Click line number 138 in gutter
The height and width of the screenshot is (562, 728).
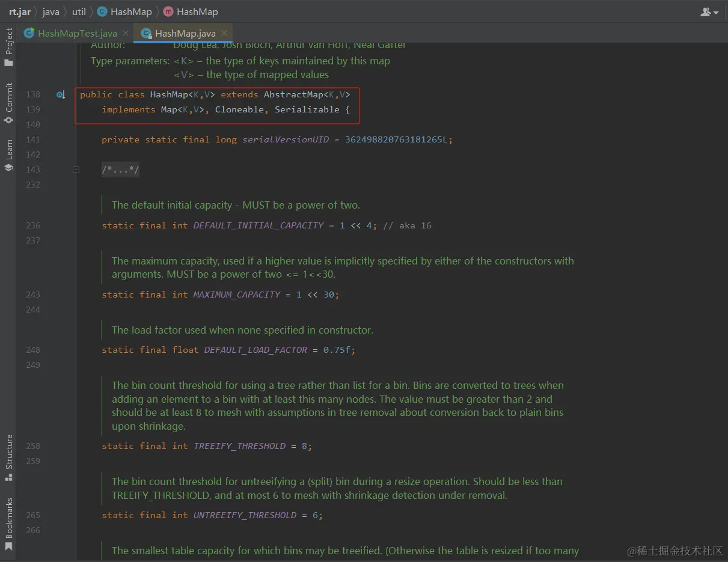[33, 94]
